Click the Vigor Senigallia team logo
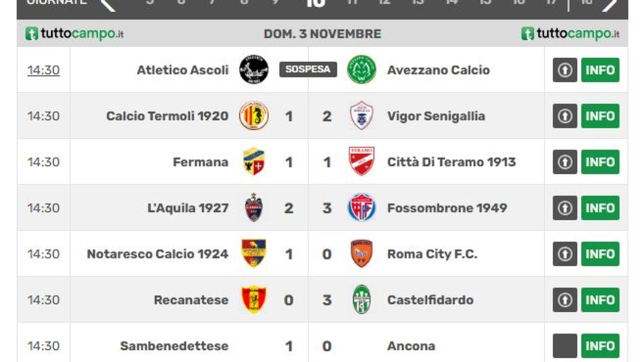 coord(361,116)
